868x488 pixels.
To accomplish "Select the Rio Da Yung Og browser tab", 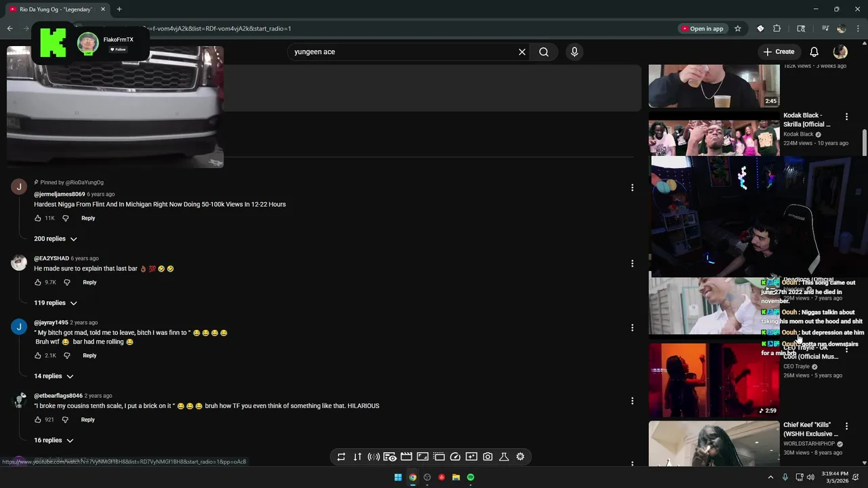I will click(58, 9).
